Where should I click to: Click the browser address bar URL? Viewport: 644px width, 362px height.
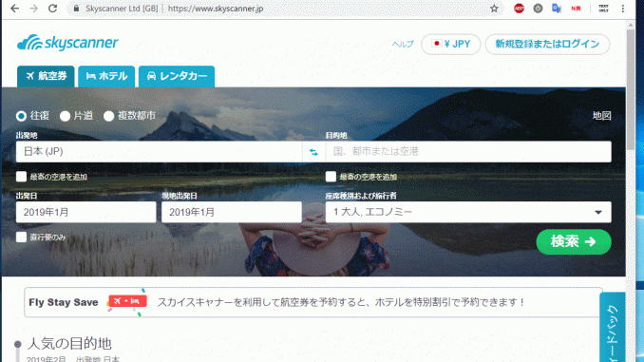[x=216, y=9]
